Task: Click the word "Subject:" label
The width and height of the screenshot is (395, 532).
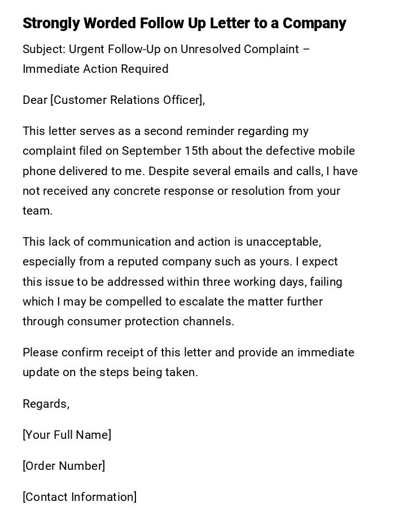Action: [44, 49]
